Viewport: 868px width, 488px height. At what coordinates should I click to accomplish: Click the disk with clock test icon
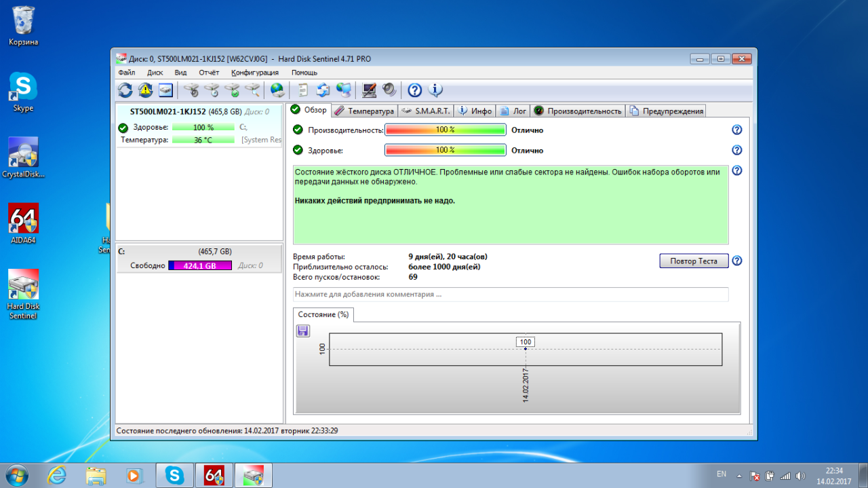pos(212,90)
